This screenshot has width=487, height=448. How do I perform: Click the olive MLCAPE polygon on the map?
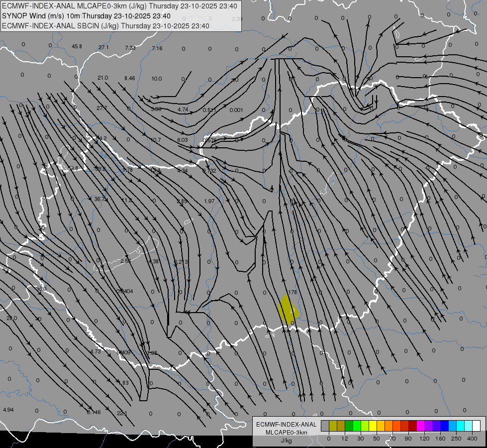click(x=288, y=311)
